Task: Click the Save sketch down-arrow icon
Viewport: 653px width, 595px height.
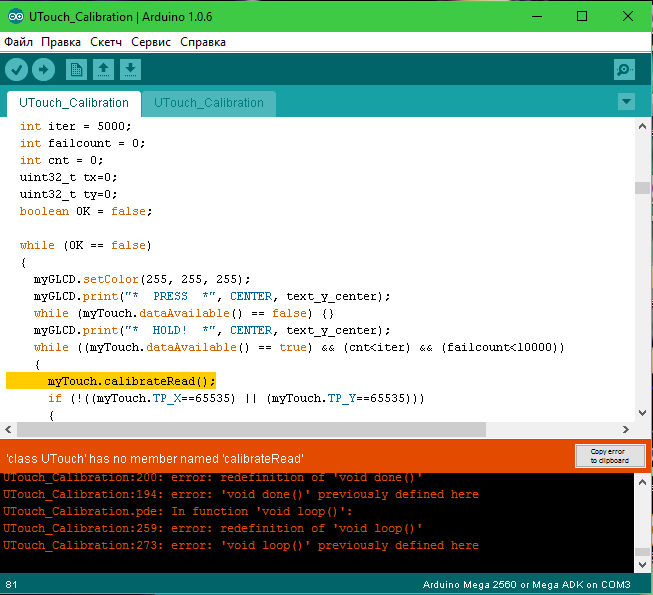Action: tap(130, 69)
